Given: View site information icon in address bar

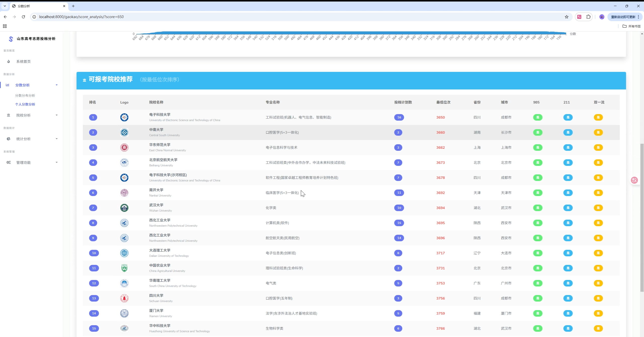Looking at the screenshot, I should [34, 17].
